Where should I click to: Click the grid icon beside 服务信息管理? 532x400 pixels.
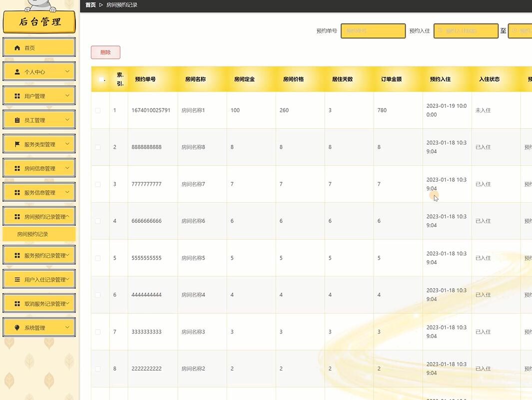click(17, 192)
